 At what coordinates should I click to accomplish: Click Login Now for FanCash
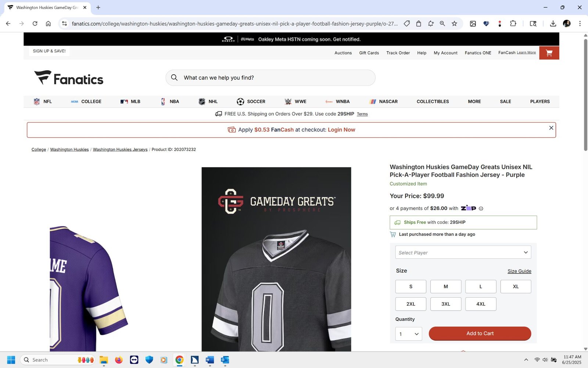[x=341, y=130]
